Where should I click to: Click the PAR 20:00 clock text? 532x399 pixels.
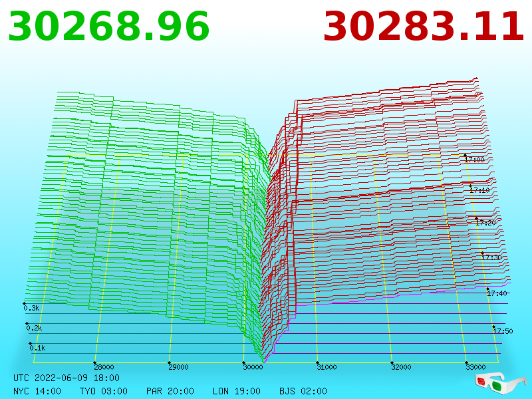(x=170, y=391)
